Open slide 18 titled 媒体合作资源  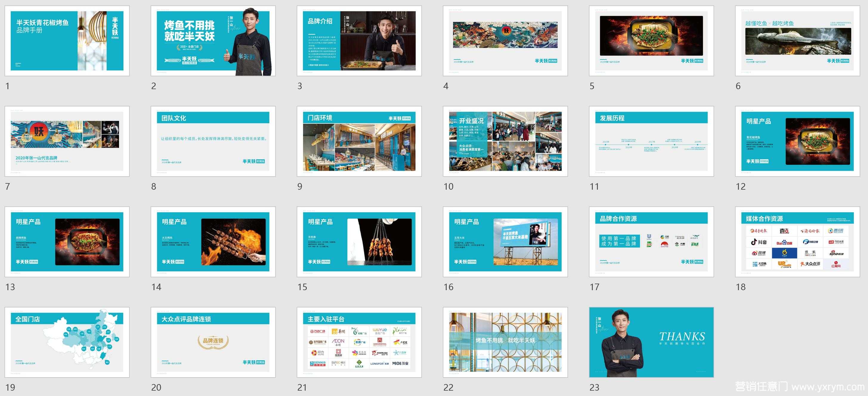pyautogui.click(x=798, y=242)
